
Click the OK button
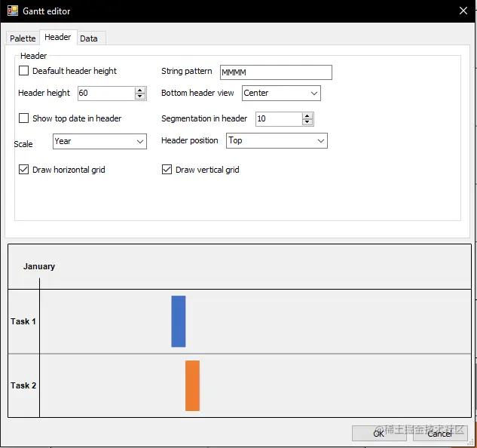click(x=379, y=433)
